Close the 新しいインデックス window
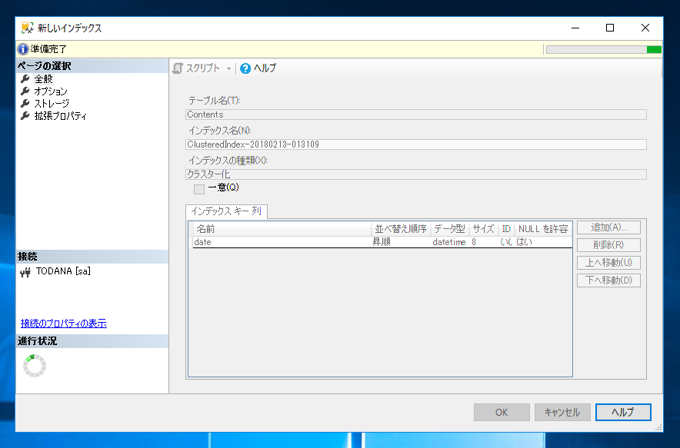 645,28
